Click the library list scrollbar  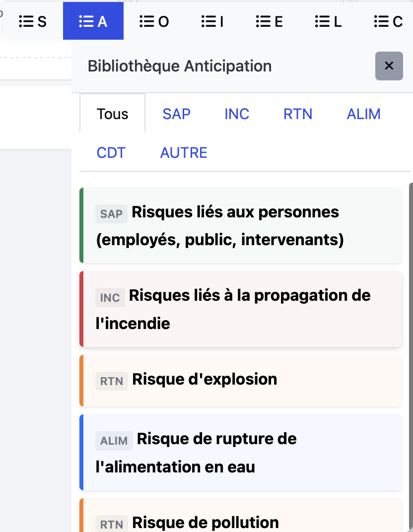pos(411,347)
